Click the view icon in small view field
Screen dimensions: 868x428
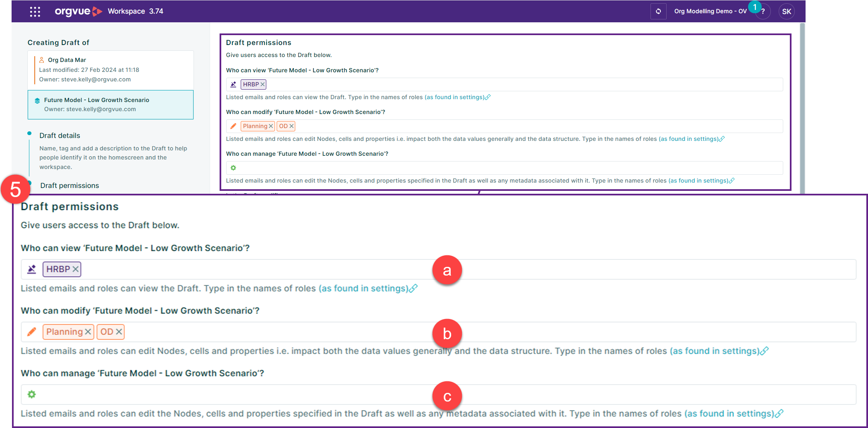(233, 84)
